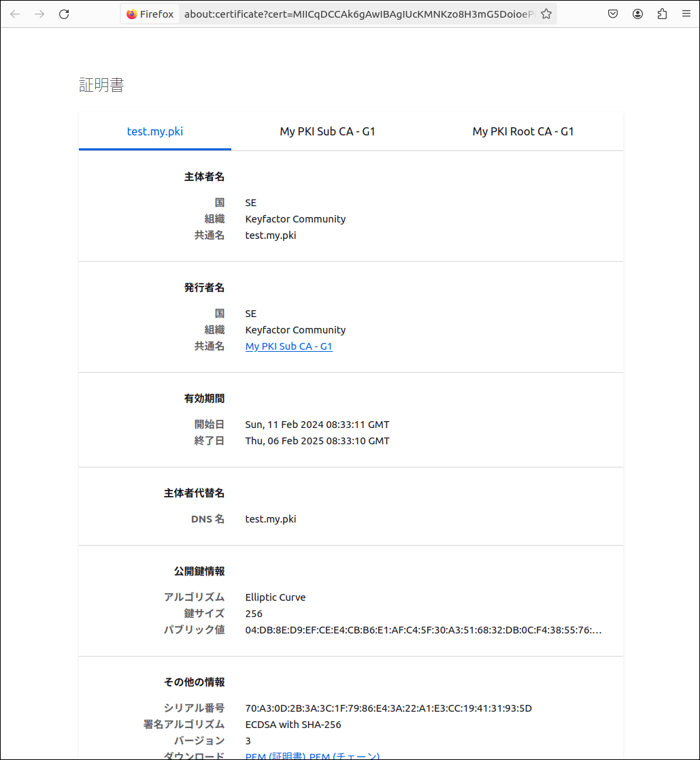The height and width of the screenshot is (760, 700).
Task: Switch to the My PKI Sub CA - G1 tab
Action: tap(327, 131)
